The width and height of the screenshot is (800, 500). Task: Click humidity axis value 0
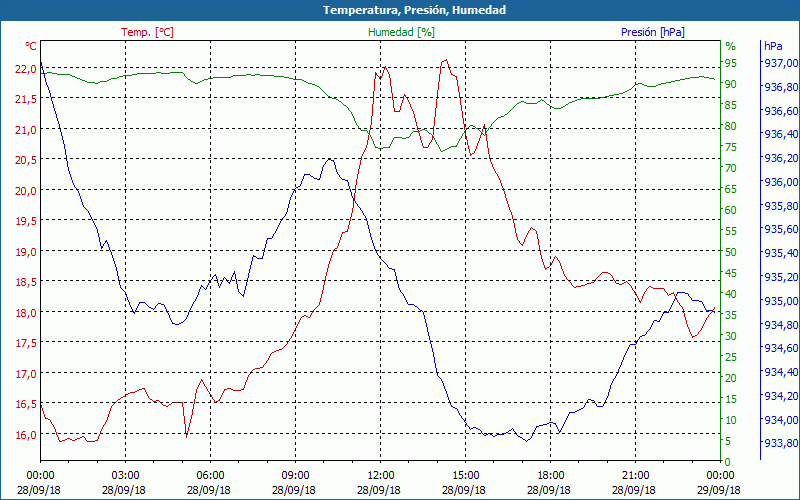click(728, 462)
